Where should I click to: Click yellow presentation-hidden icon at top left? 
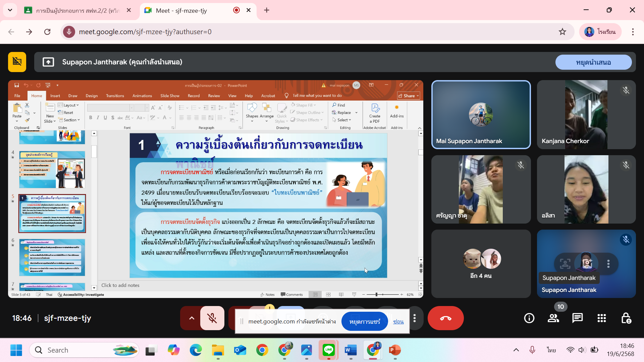(x=17, y=62)
